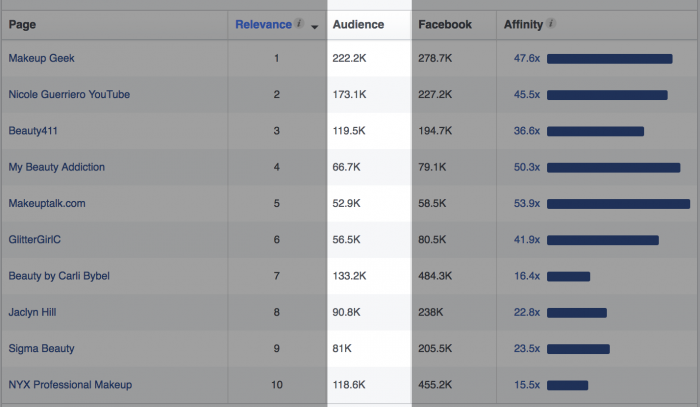Click the 53.9x affinity bar for Makeuptalk.com

(617, 204)
